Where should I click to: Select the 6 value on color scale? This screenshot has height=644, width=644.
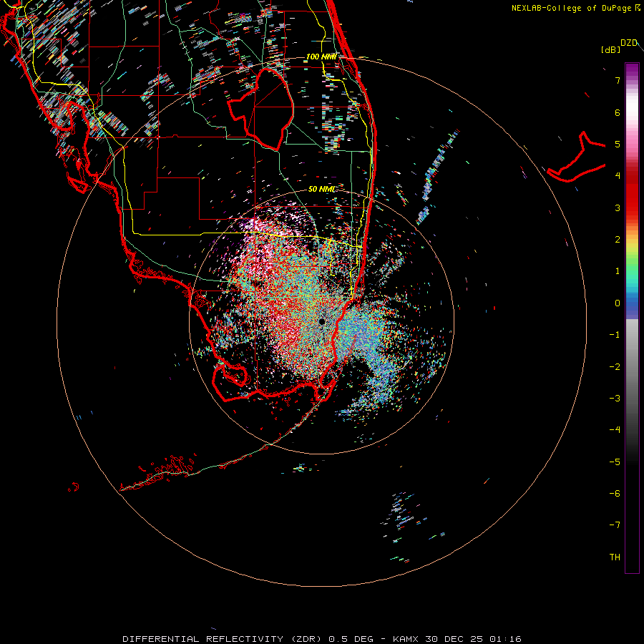(x=618, y=112)
